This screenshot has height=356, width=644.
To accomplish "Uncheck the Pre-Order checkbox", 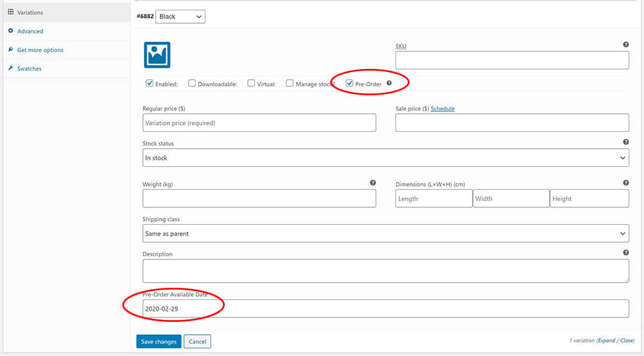I will coord(350,83).
